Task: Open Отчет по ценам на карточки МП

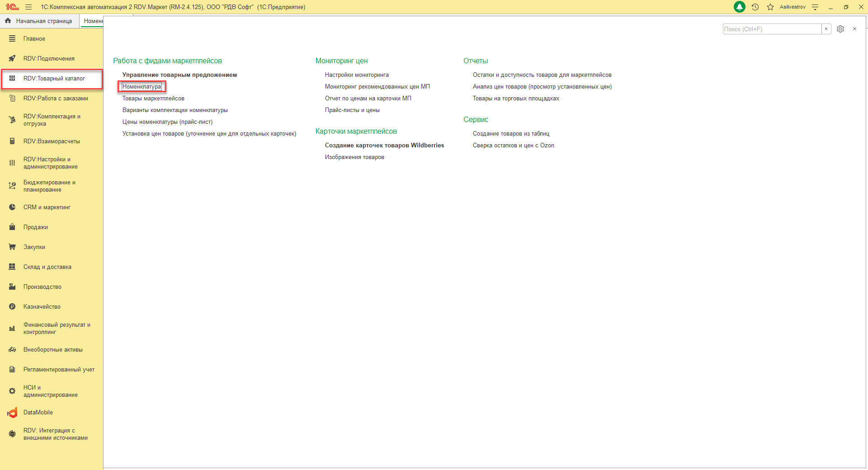Action: (368, 99)
